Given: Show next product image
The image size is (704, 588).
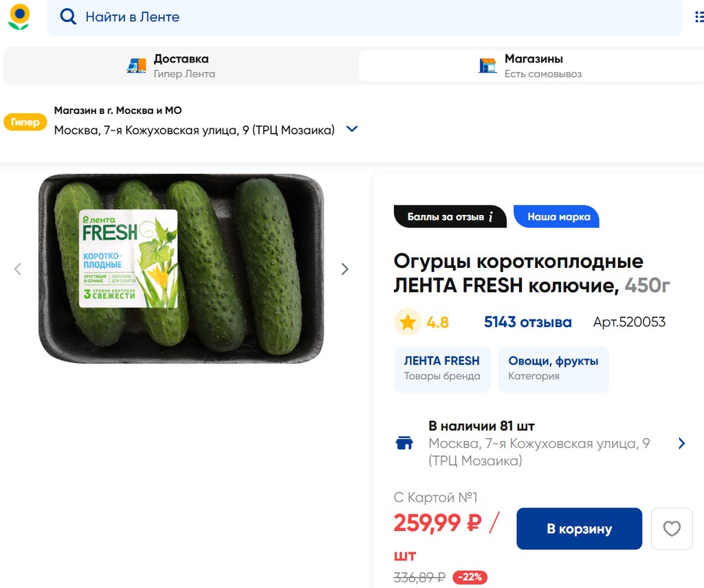Looking at the screenshot, I should click(345, 269).
